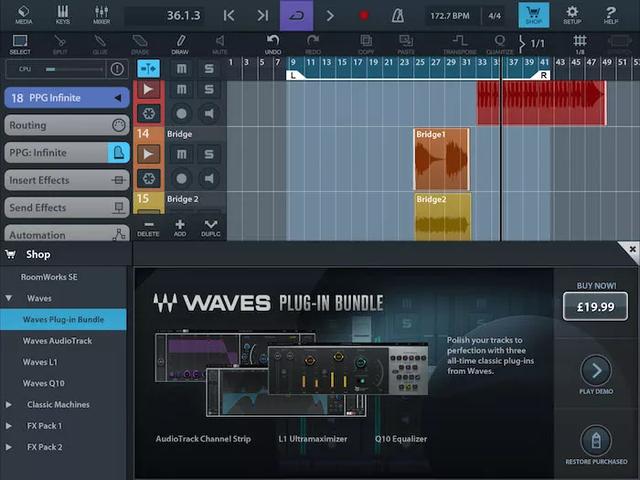The width and height of the screenshot is (640, 480).
Task: Open the Setup gear menu
Action: 572,15
